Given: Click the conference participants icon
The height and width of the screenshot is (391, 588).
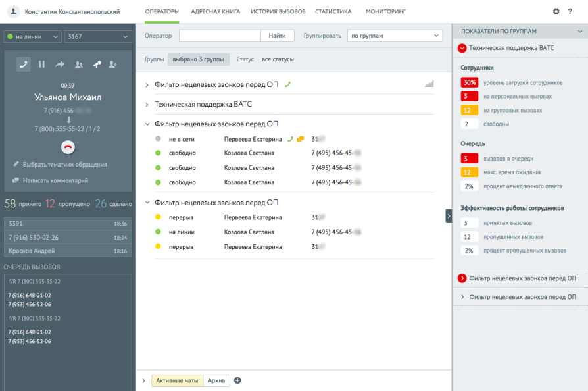Looking at the screenshot, I should pos(78,65).
